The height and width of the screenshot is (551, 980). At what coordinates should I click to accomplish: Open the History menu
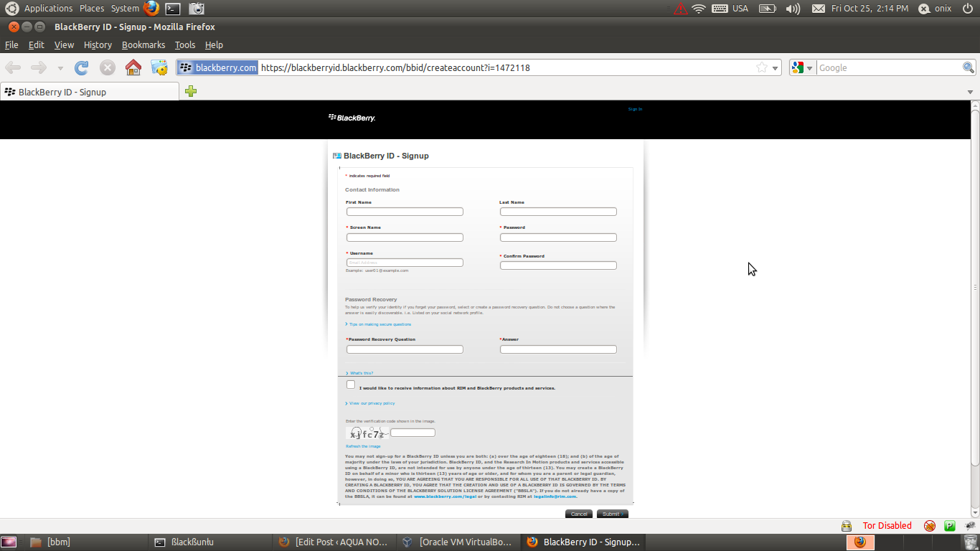pyautogui.click(x=98, y=44)
